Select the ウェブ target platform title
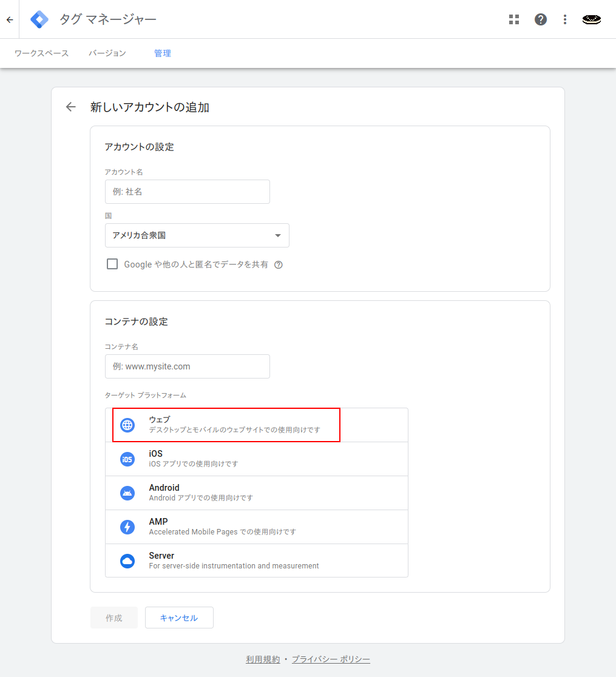616x677 pixels. (x=160, y=420)
